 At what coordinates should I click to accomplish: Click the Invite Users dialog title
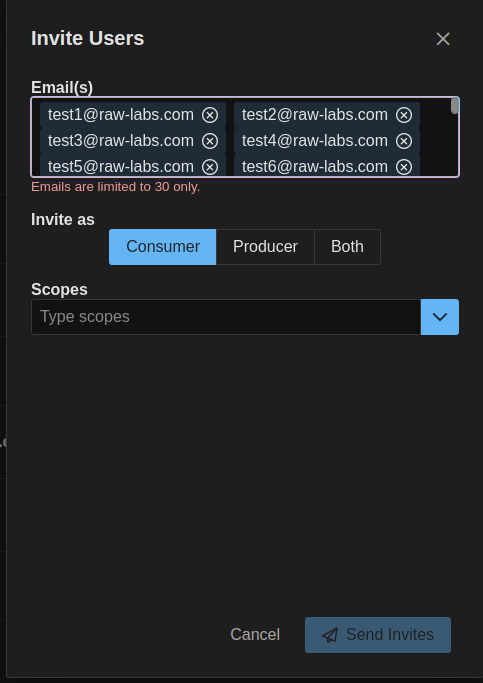[x=88, y=38]
